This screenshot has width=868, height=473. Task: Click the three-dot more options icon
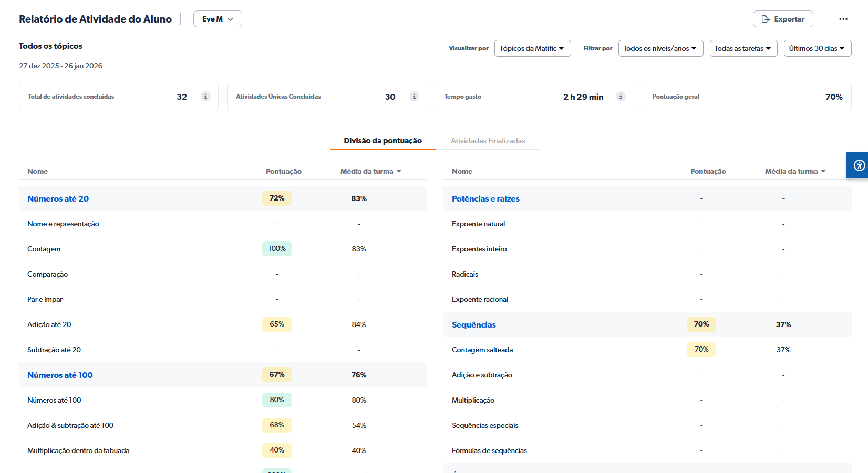tap(843, 19)
